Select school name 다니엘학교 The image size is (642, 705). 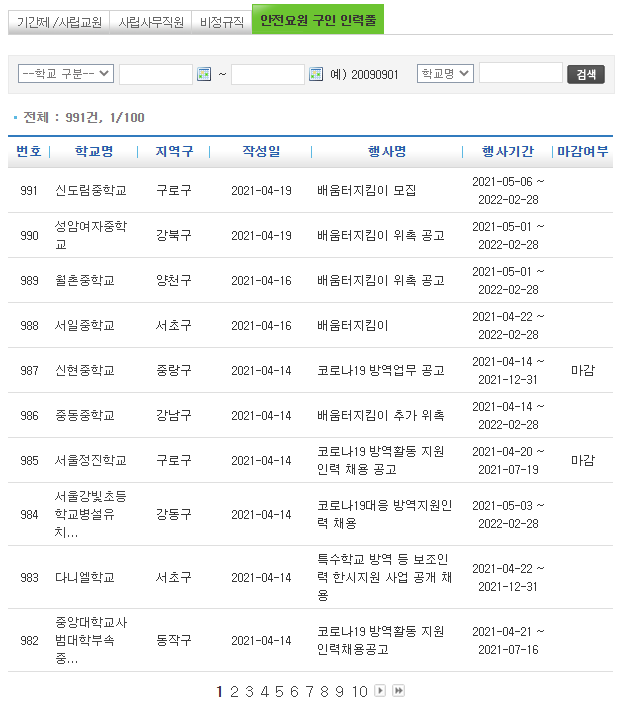pos(85,577)
